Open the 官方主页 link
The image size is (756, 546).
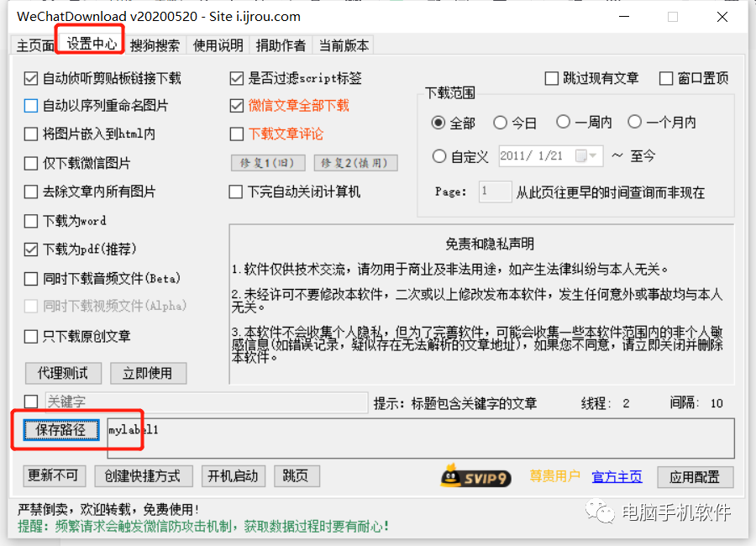[617, 476]
